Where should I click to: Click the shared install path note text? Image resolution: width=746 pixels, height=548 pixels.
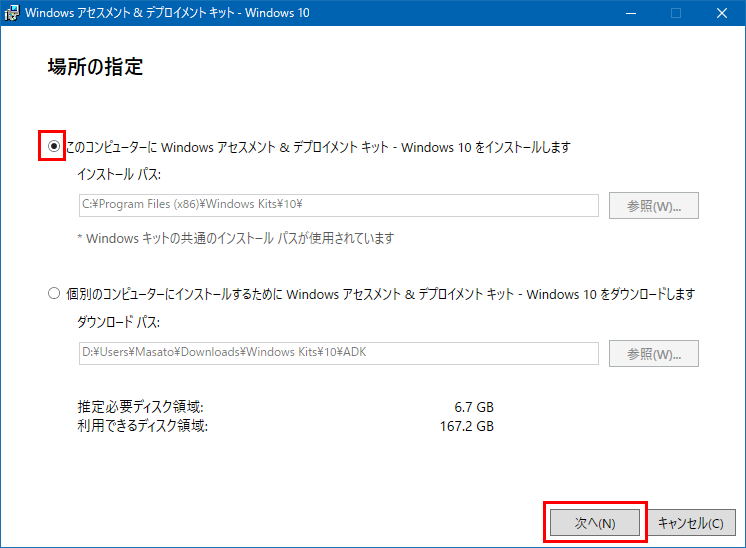pos(236,238)
